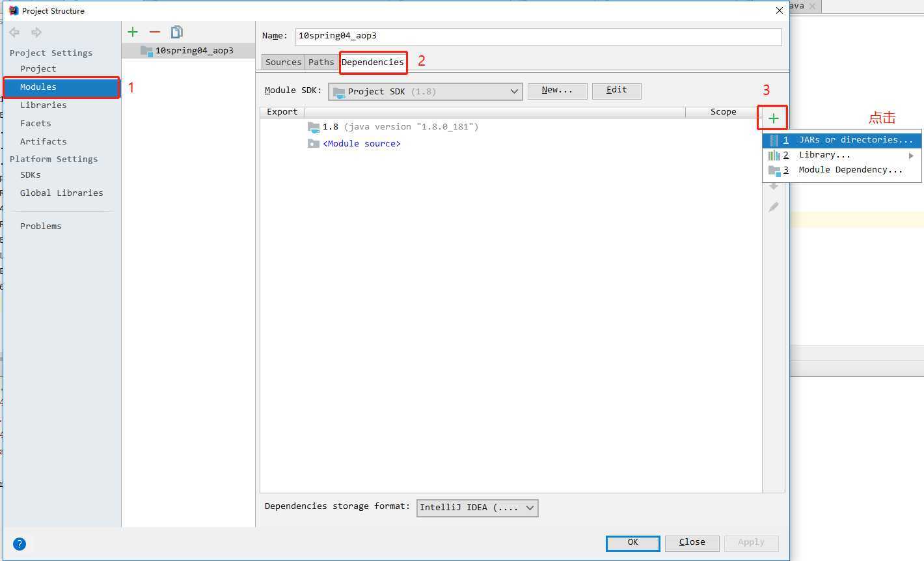Click the green add dependency plus
Viewport: 924px width, 561px height.
pyautogui.click(x=773, y=118)
